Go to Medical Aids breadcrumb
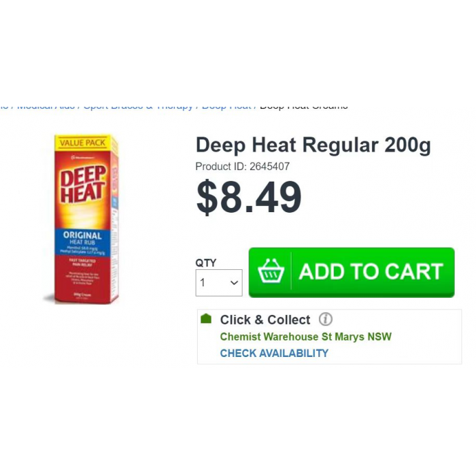476x476 pixels. tap(46, 107)
